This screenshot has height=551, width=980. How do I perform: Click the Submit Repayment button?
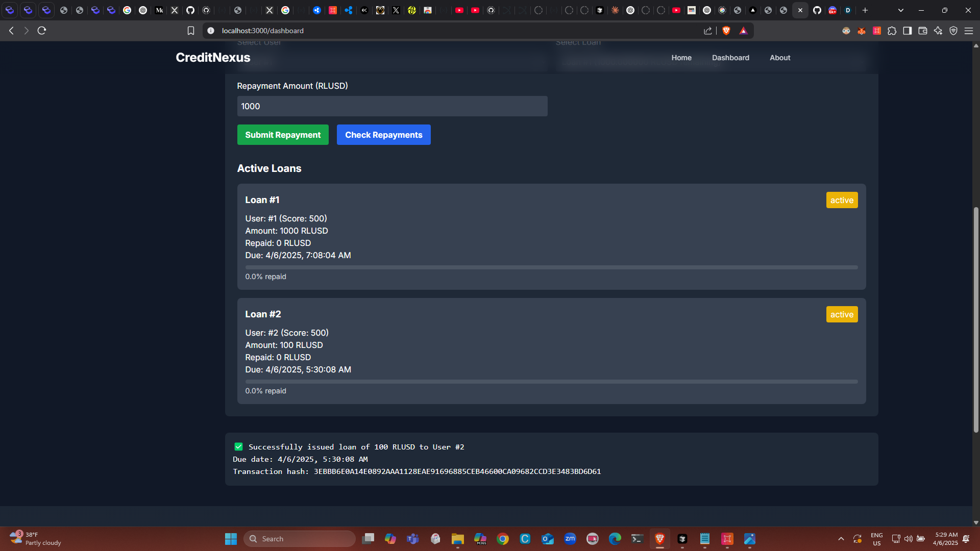coord(283,135)
